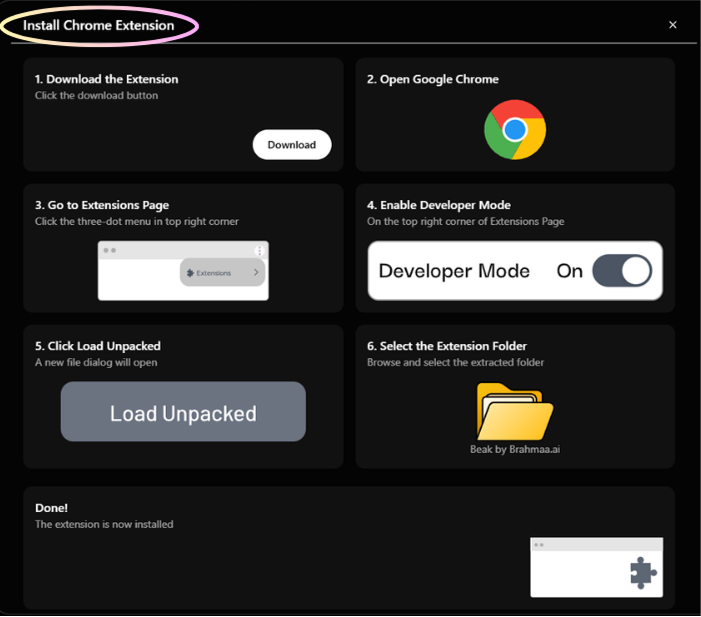Click the three-dot menu icon in browser illustration

pyautogui.click(x=259, y=251)
